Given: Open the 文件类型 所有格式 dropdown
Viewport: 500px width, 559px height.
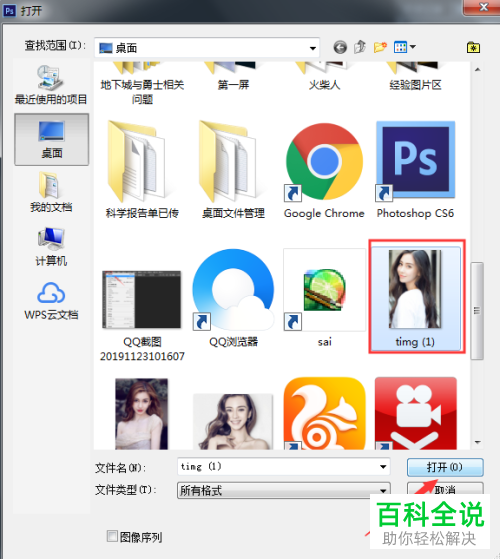Looking at the screenshot, I should pos(283,491).
